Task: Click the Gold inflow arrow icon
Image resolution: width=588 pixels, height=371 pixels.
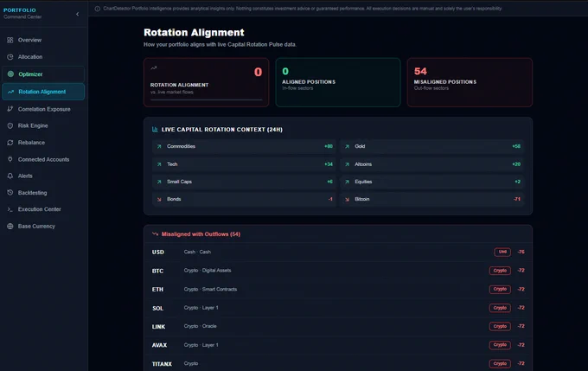Action: pyautogui.click(x=347, y=146)
